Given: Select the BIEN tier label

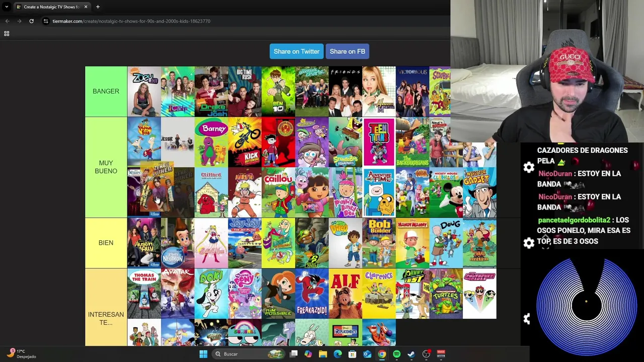Looking at the screenshot, I should (x=106, y=243).
